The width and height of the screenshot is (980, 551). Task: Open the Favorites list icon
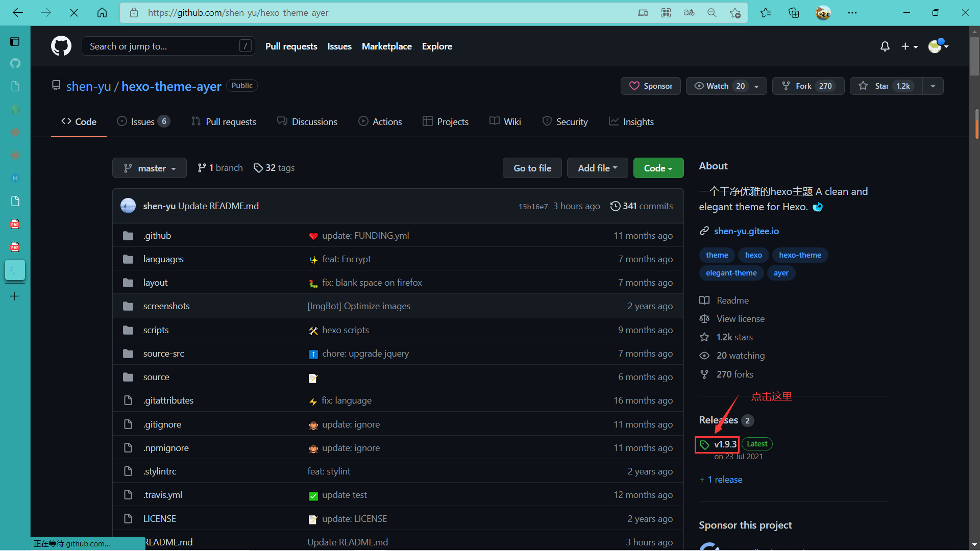tap(766, 13)
